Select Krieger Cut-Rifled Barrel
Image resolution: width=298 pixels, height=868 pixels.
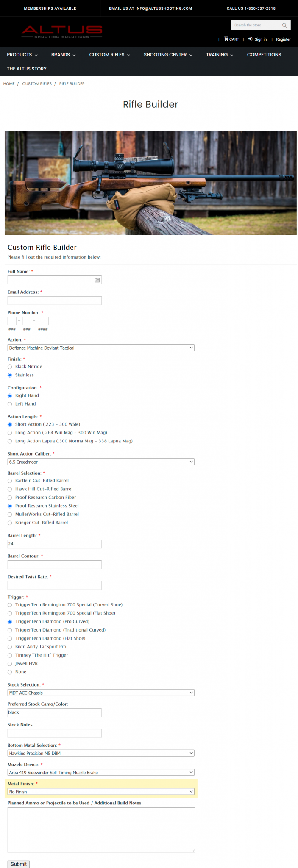(x=10, y=523)
